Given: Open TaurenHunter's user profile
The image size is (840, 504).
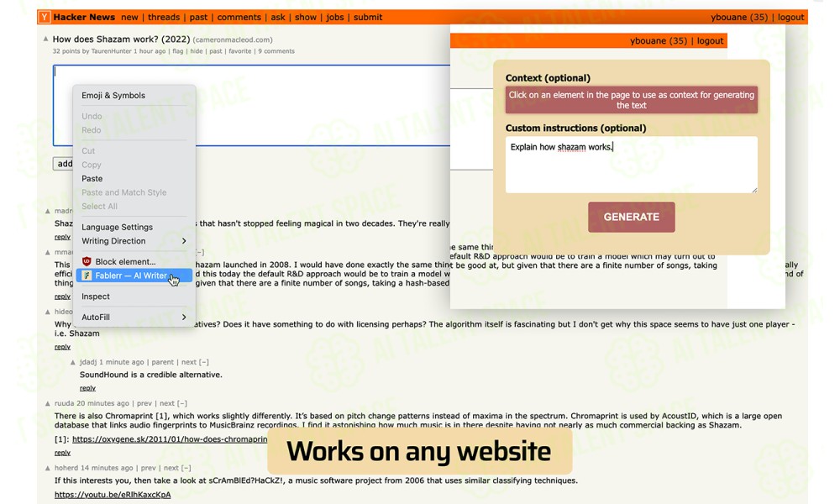Looking at the screenshot, I should coord(111,51).
